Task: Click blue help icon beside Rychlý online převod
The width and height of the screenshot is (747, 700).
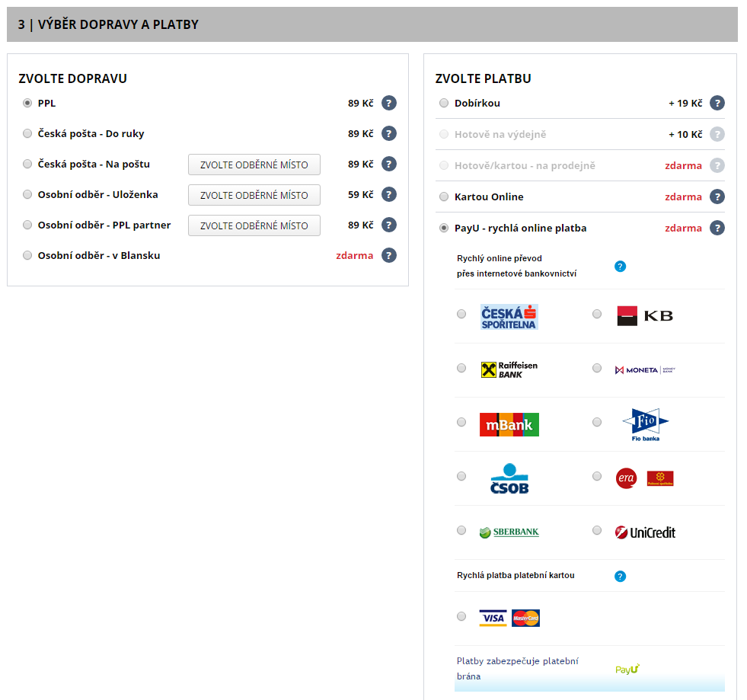Action: coord(620,267)
